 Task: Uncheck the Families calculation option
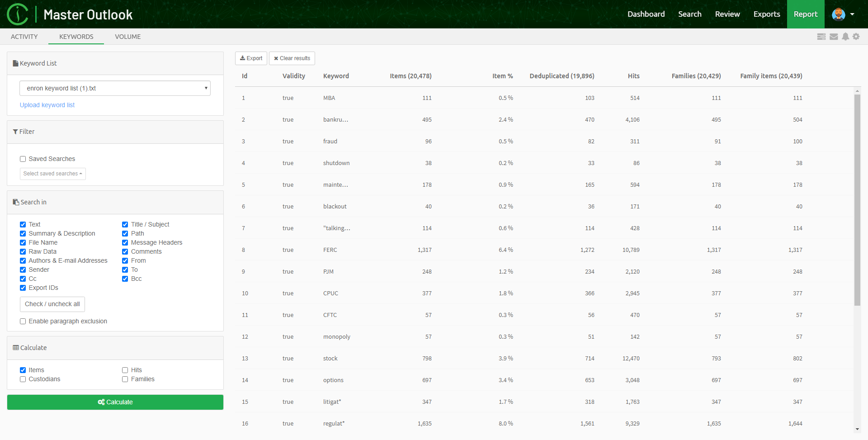pyautogui.click(x=125, y=379)
